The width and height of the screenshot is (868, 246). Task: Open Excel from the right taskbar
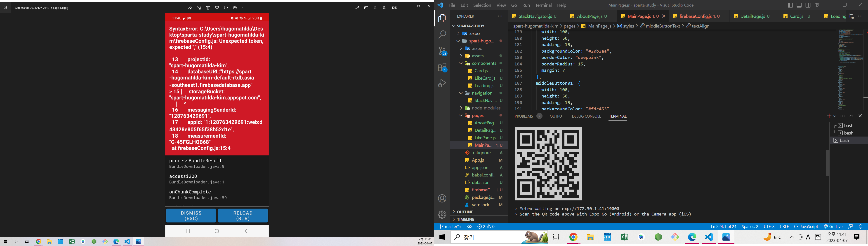coord(624,237)
